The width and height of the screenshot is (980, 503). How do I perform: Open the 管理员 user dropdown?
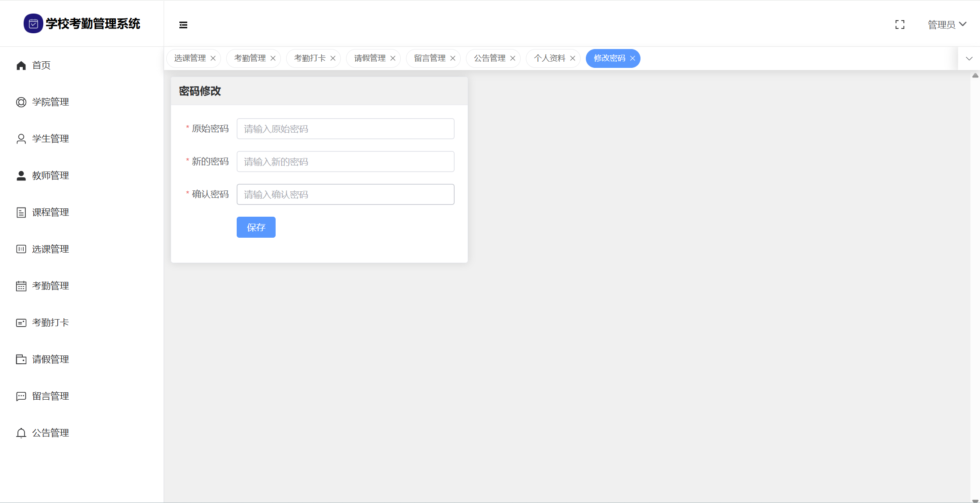tap(947, 25)
